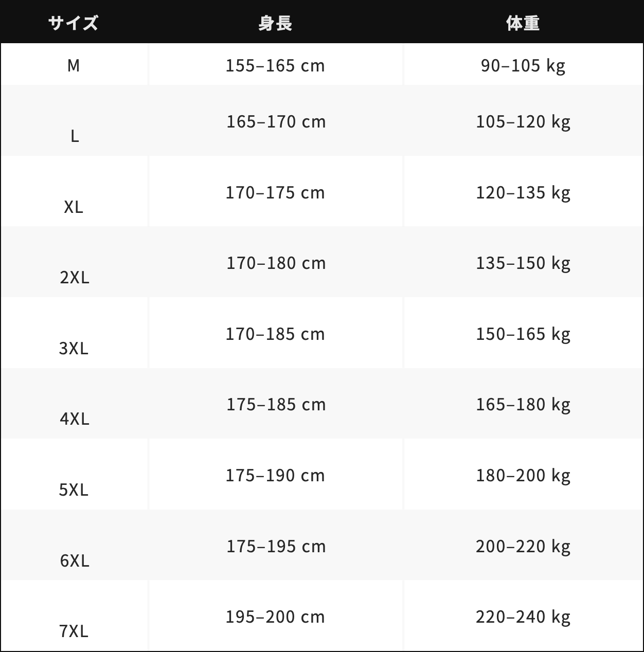Select the 6XL size cell
Viewport: 644px width, 652px height.
click(75, 560)
